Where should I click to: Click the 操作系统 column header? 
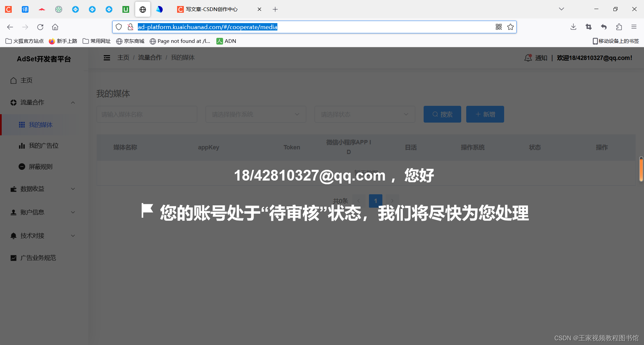[473, 147]
